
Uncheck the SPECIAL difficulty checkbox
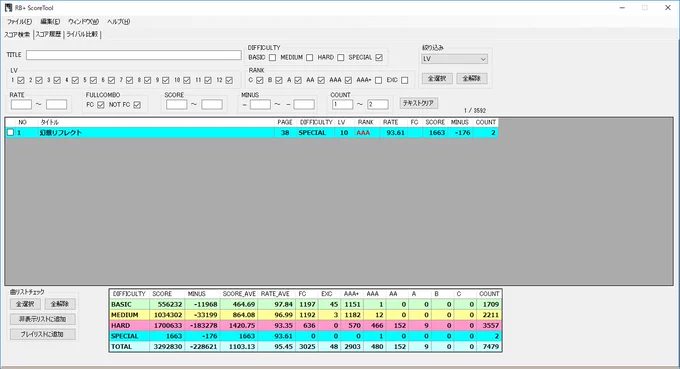coord(379,57)
